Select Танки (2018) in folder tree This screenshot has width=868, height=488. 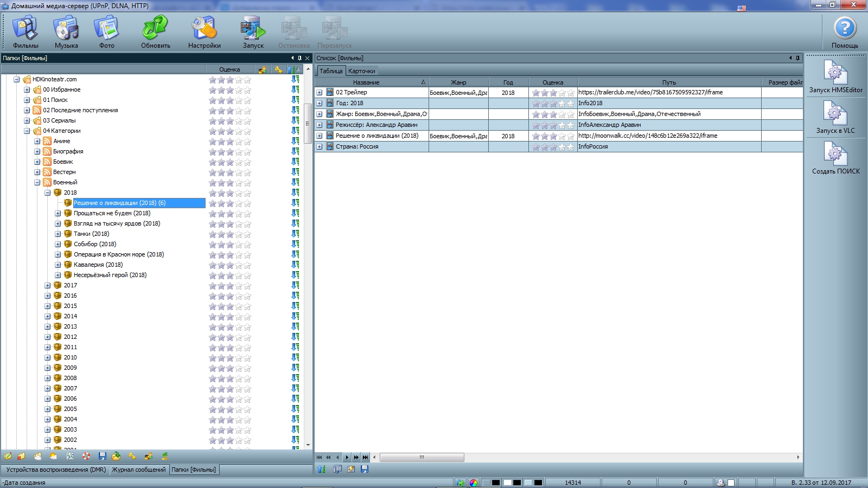click(x=91, y=234)
